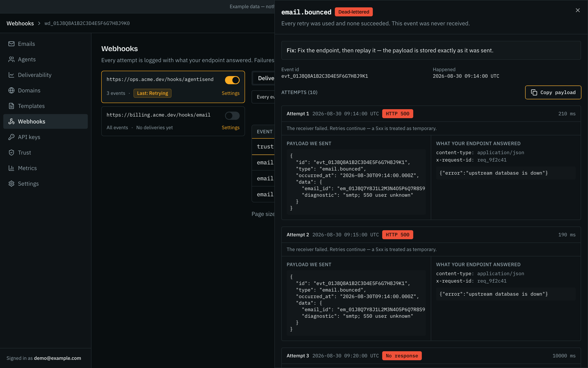Click the wd_01J8Q8A1B2C3D4E5F6G7H8J9K0 breadcrumb id
This screenshot has width=588, height=368.
tap(87, 23)
